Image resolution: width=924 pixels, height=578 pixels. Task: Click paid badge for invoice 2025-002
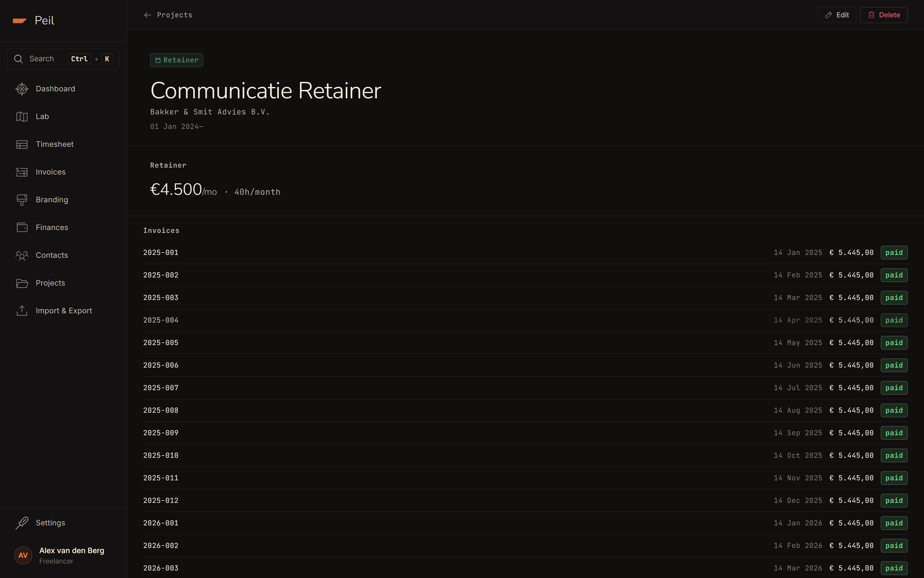click(x=894, y=275)
